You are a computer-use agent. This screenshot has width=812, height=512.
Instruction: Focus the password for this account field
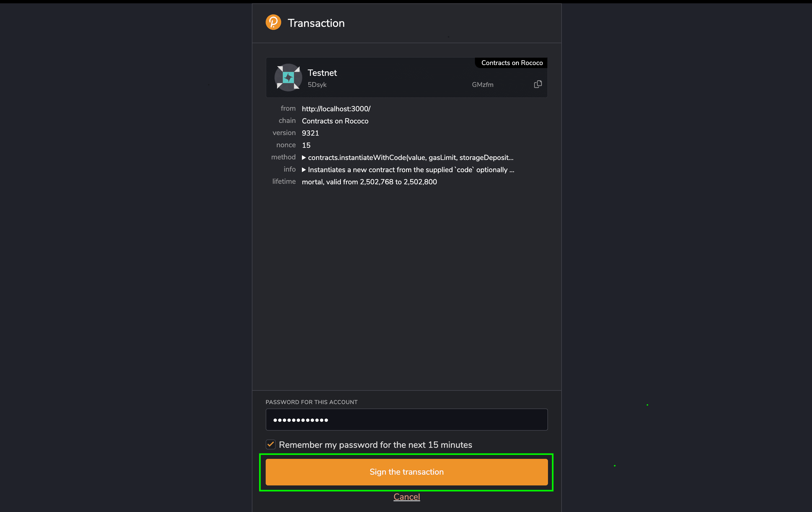click(x=406, y=420)
